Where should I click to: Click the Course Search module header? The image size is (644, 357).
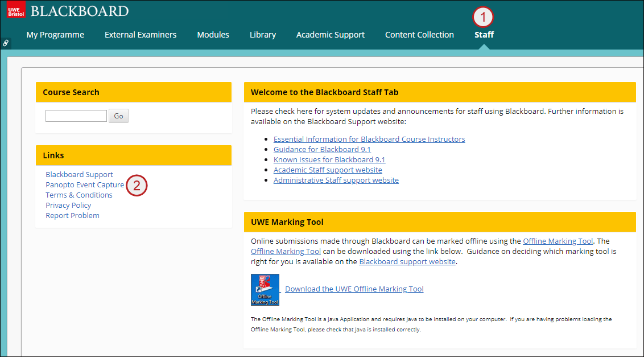pyautogui.click(x=134, y=92)
